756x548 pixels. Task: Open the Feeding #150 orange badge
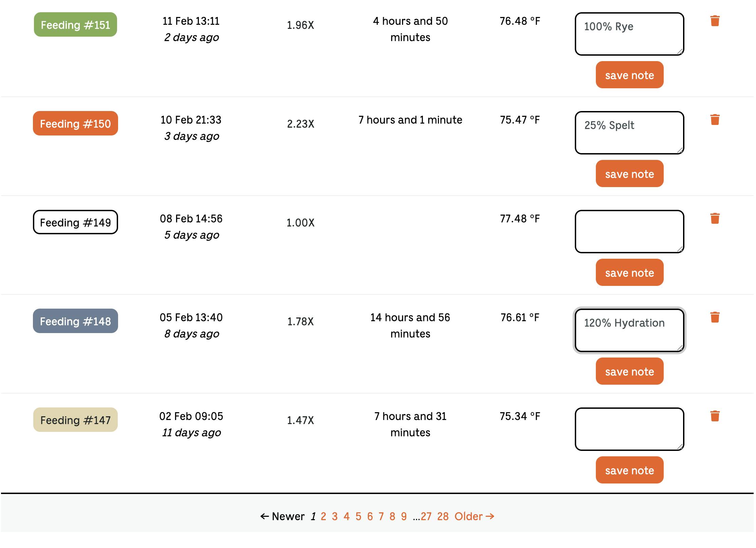coord(75,124)
